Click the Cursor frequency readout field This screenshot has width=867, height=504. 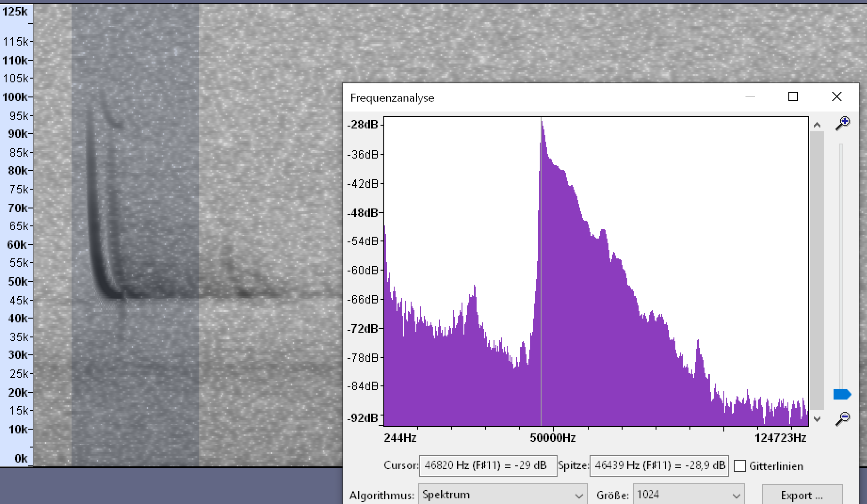coord(488,466)
